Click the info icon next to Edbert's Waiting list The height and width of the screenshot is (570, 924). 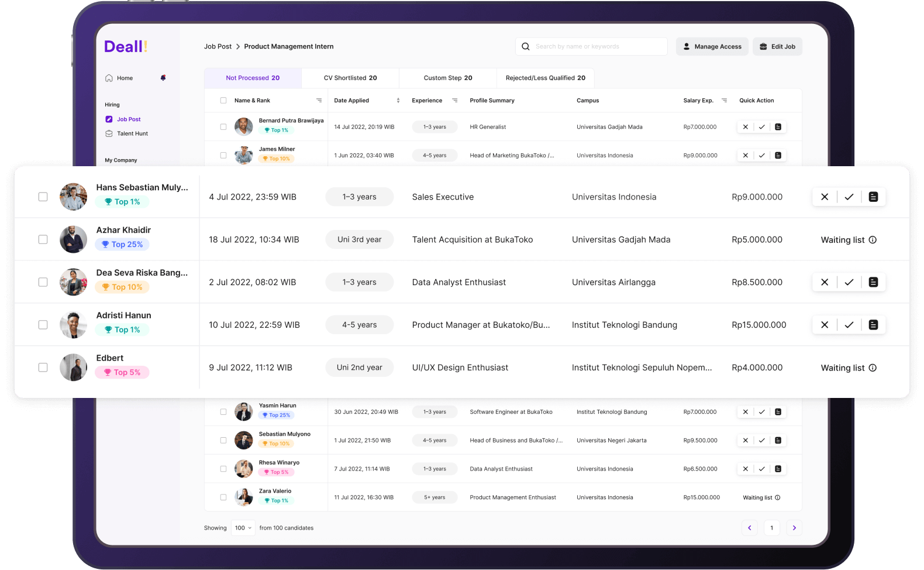pyautogui.click(x=873, y=368)
